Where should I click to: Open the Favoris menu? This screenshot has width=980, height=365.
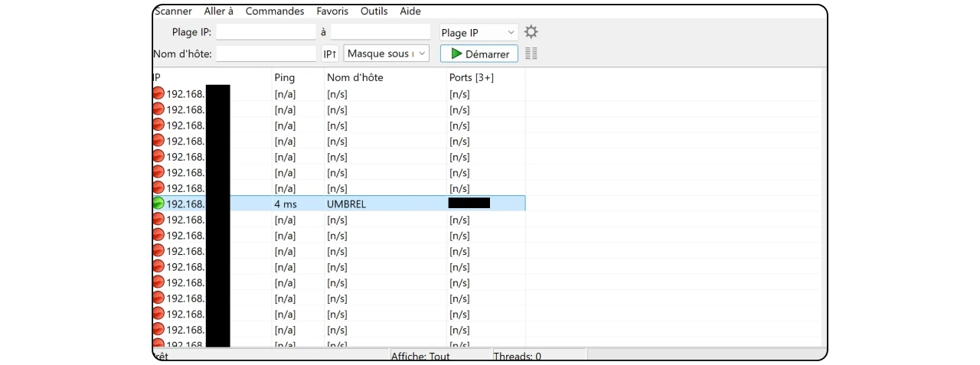pyautogui.click(x=332, y=11)
